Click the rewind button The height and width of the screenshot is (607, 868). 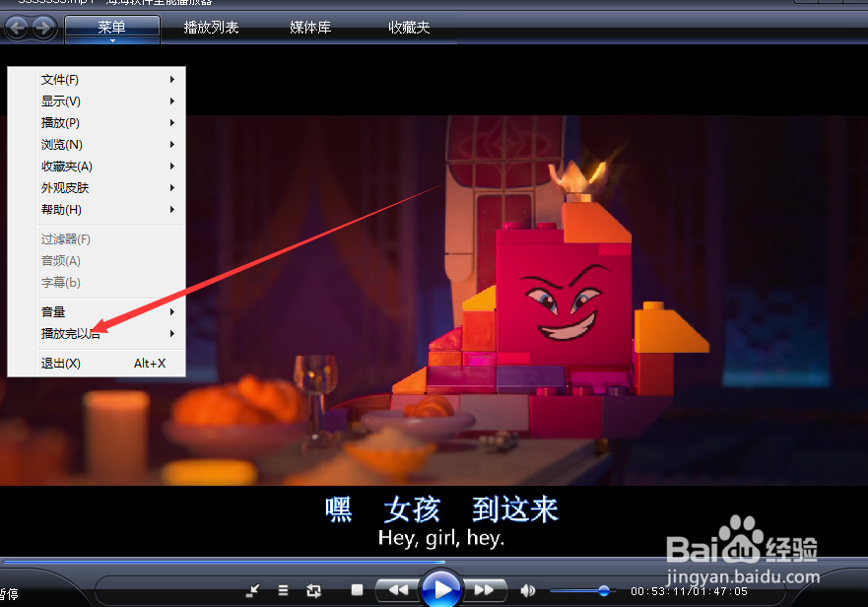click(398, 590)
